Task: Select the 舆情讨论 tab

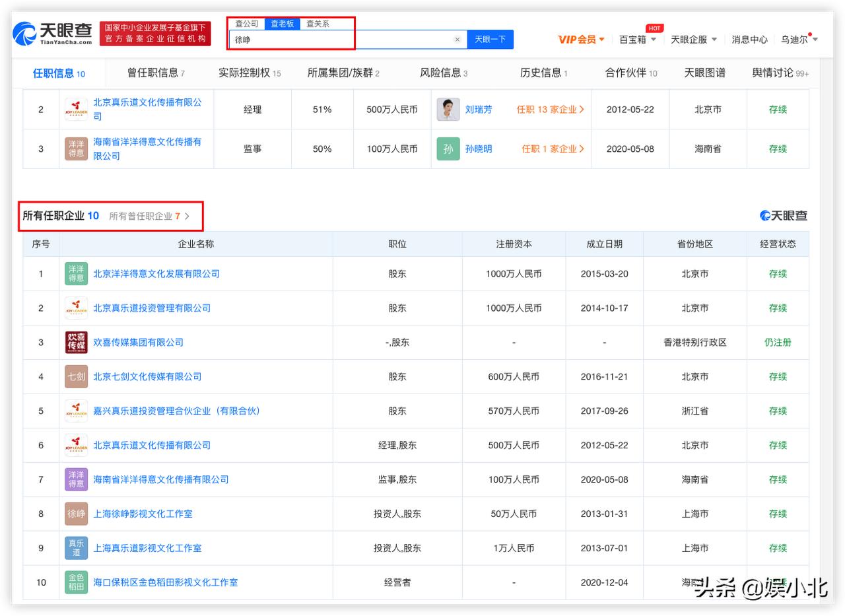Action: tap(780, 73)
